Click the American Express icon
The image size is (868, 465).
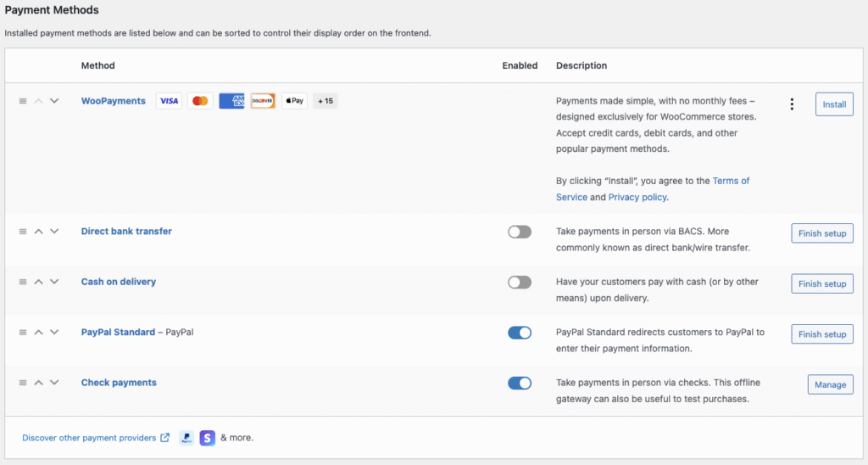(231, 101)
